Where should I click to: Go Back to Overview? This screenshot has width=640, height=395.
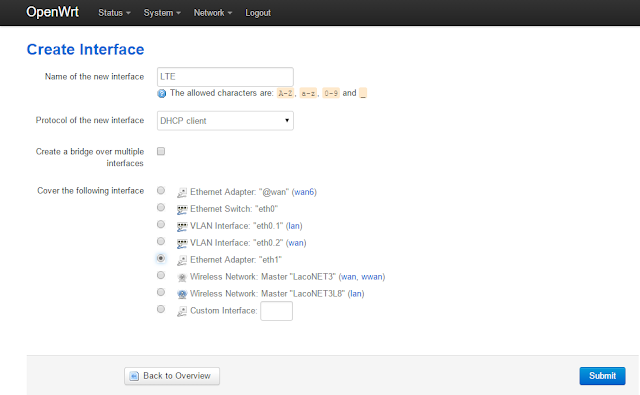click(x=172, y=376)
